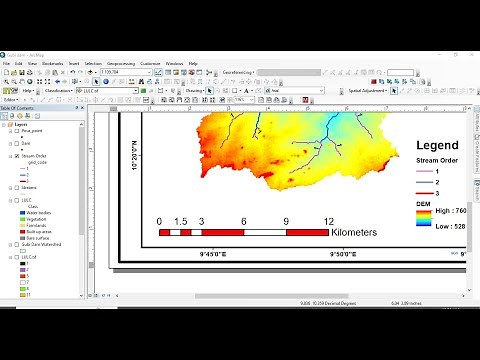Collapse the Stream Order layer legend
Image resolution: width=480 pixels, height=360 pixels.
pyautogui.click(x=11, y=156)
